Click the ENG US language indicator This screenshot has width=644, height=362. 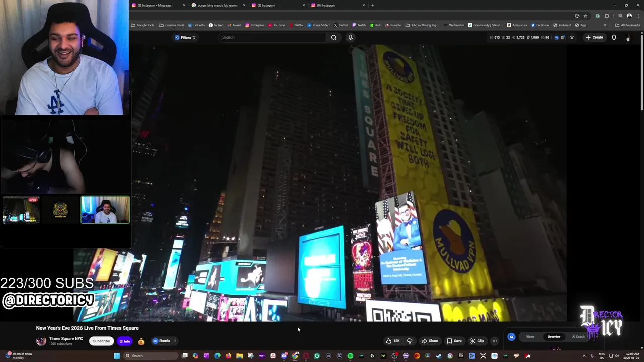point(601,356)
